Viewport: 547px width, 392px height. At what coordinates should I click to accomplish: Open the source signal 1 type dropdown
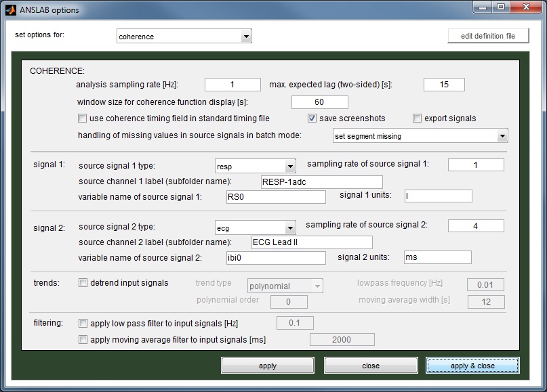tap(256, 166)
